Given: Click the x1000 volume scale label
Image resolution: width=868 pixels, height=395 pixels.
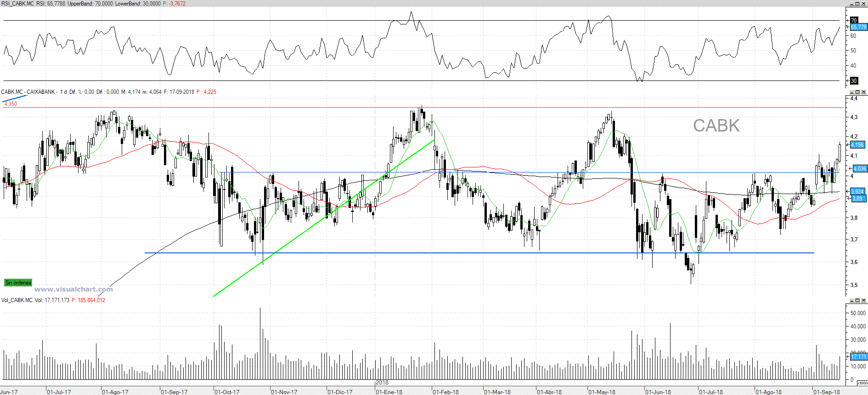Looking at the screenshot, I should (862, 383).
